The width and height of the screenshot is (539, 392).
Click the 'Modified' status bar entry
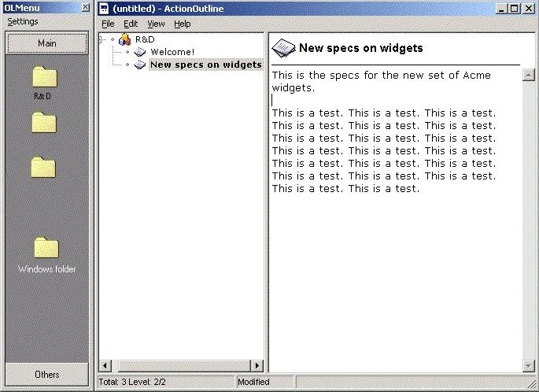(x=253, y=382)
